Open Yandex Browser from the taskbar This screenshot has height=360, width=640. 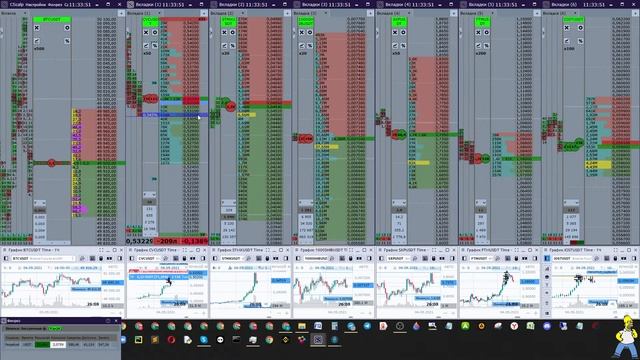[x=514, y=326]
